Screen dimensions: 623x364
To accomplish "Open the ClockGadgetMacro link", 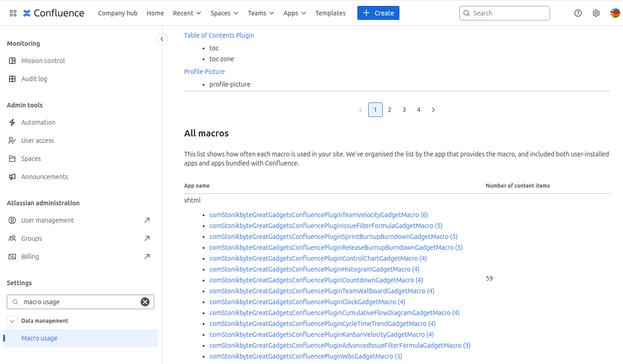I will (x=307, y=302).
